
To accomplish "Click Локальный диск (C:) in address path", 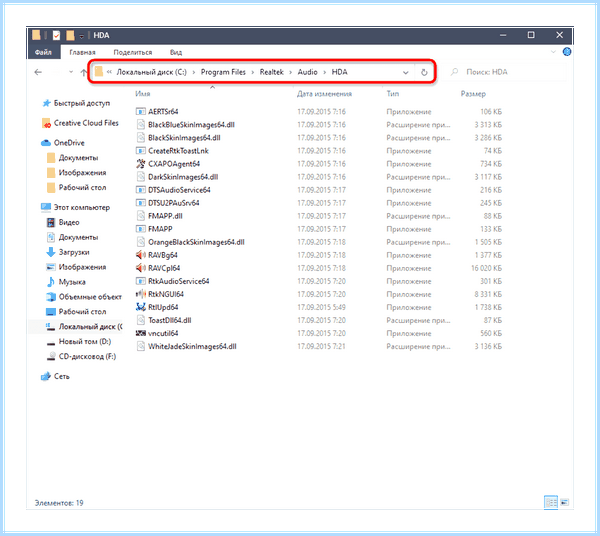I will point(152,72).
